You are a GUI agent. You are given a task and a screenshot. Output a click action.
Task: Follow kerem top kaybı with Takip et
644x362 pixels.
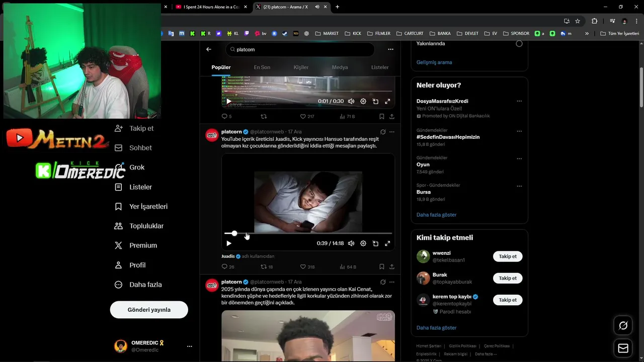coord(508,300)
